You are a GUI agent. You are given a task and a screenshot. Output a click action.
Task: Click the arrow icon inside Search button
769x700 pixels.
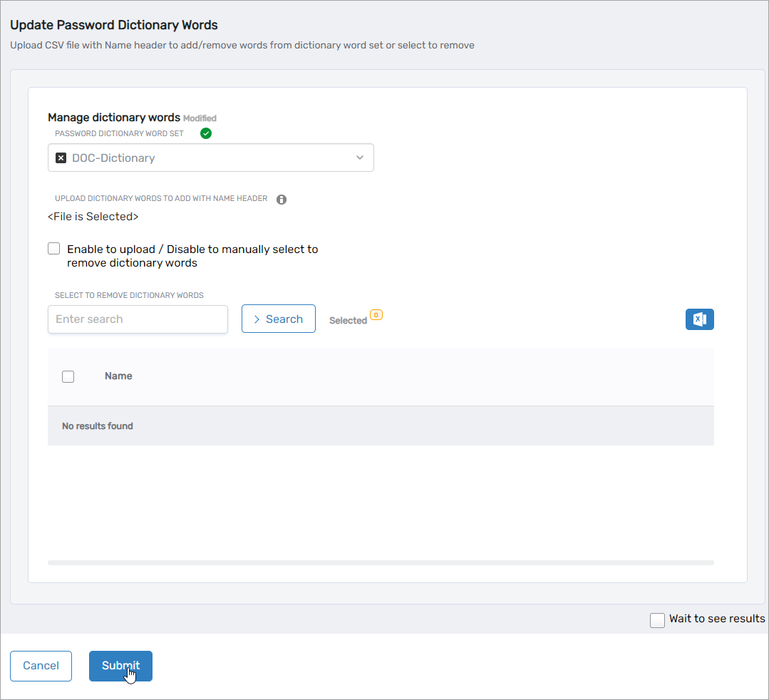pos(257,319)
